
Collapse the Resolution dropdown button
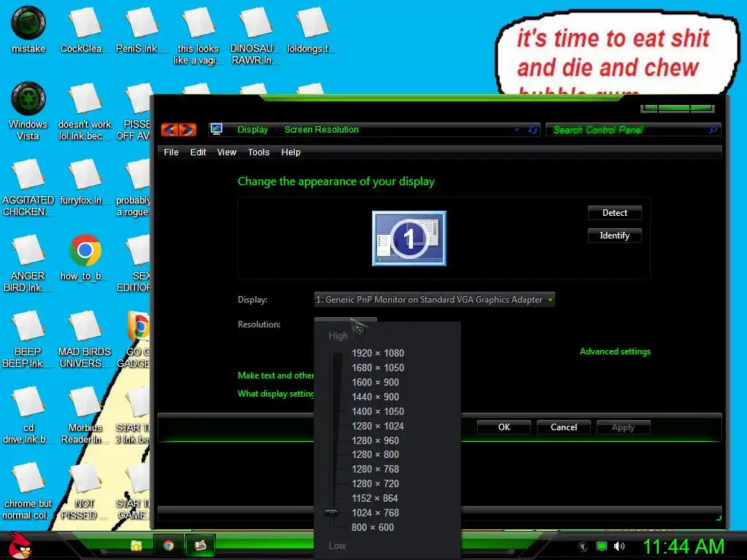pyautogui.click(x=345, y=321)
